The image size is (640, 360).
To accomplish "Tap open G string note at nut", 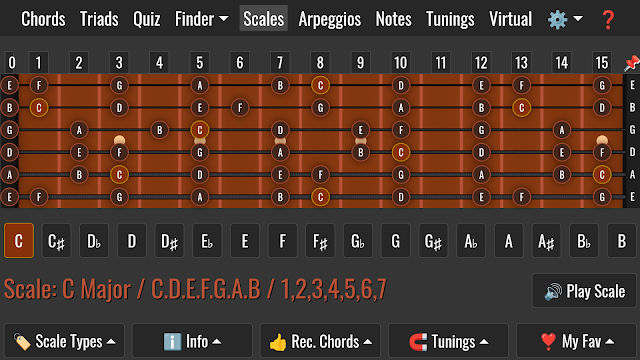I will [9, 130].
